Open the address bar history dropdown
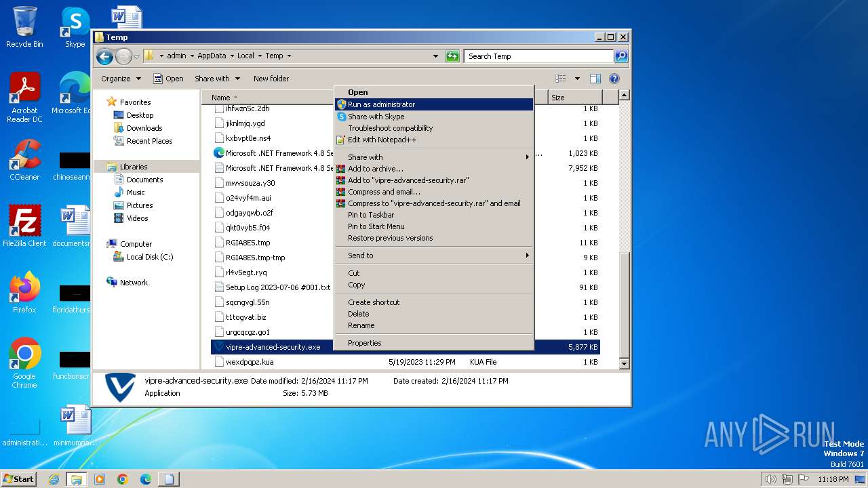 click(435, 56)
